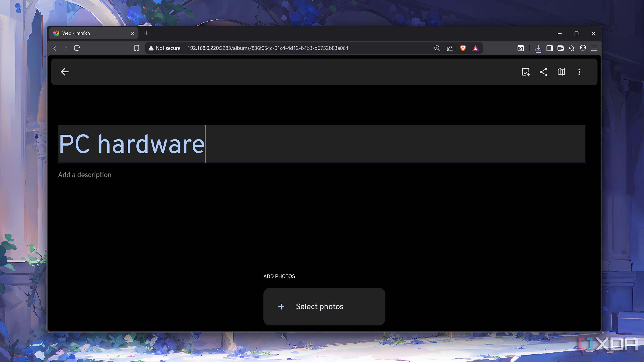Reload the page with the refresh icon

pos(77,48)
